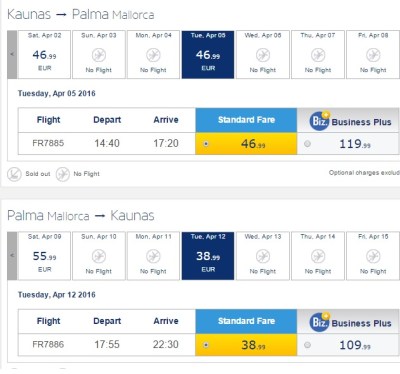Click the No Flight icon for Sun, Apr 03
The width and height of the screenshot is (400, 374).
pyautogui.click(x=99, y=55)
